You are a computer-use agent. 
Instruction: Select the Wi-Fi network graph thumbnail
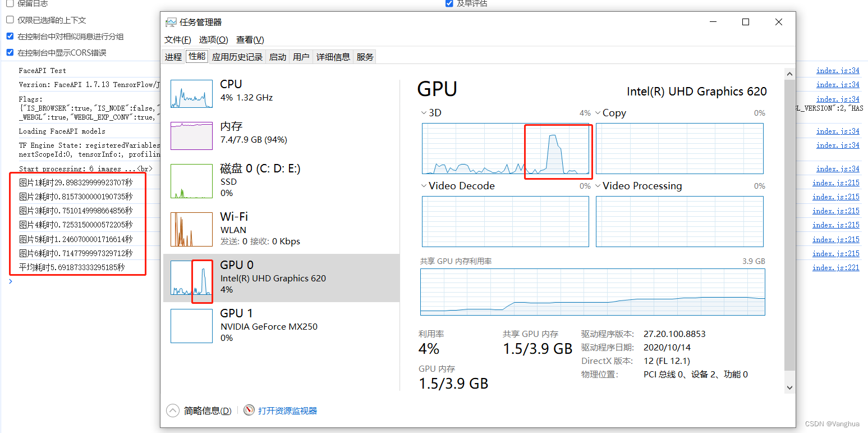tap(191, 229)
